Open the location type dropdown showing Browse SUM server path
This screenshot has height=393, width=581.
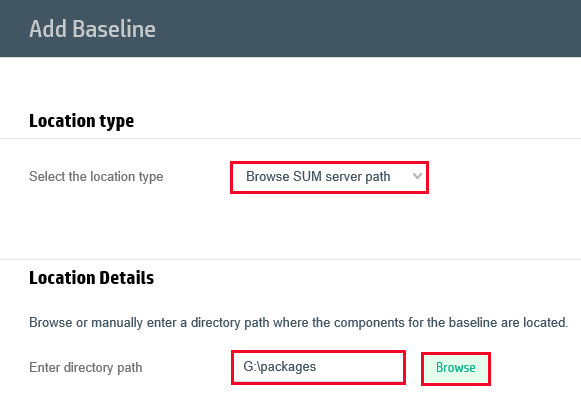click(x=329, y=177)
